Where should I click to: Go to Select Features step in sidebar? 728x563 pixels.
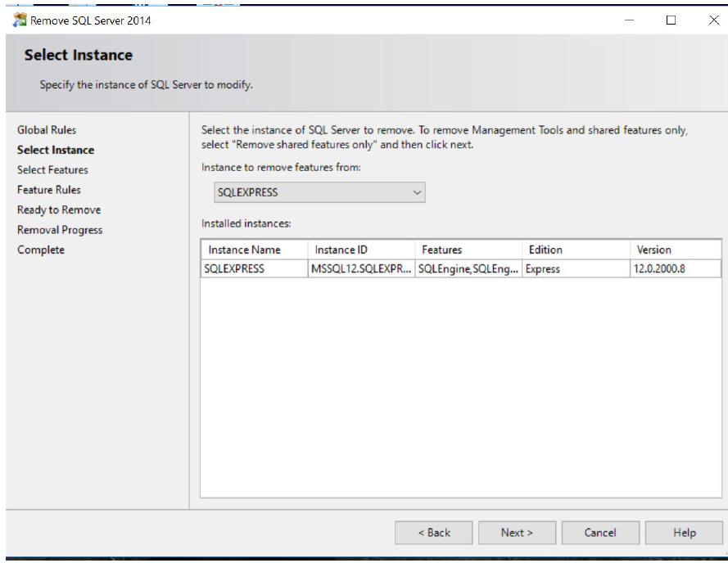pyautogui.click(x=52, y=170)
